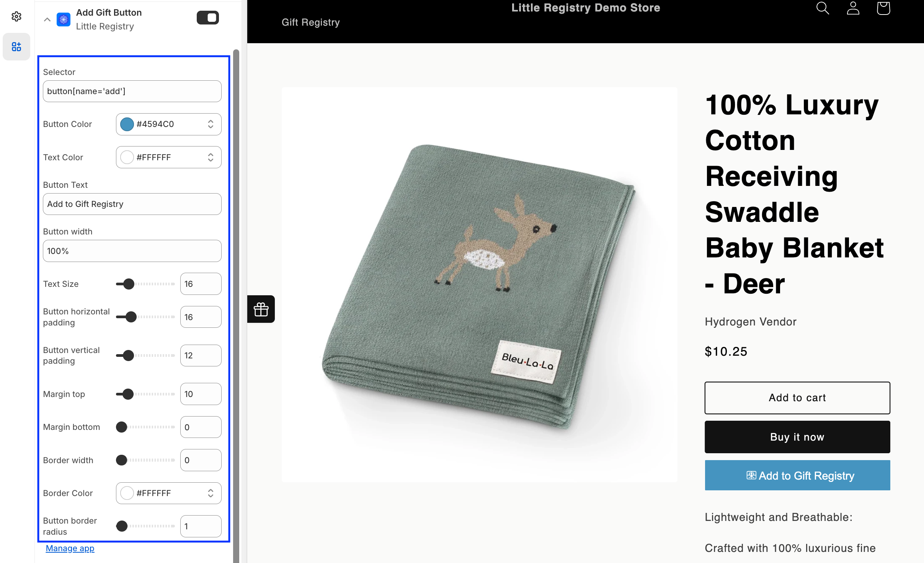924x563 pixels.
Task: Follow the Manage app link
Action: [x=70, y=548]
